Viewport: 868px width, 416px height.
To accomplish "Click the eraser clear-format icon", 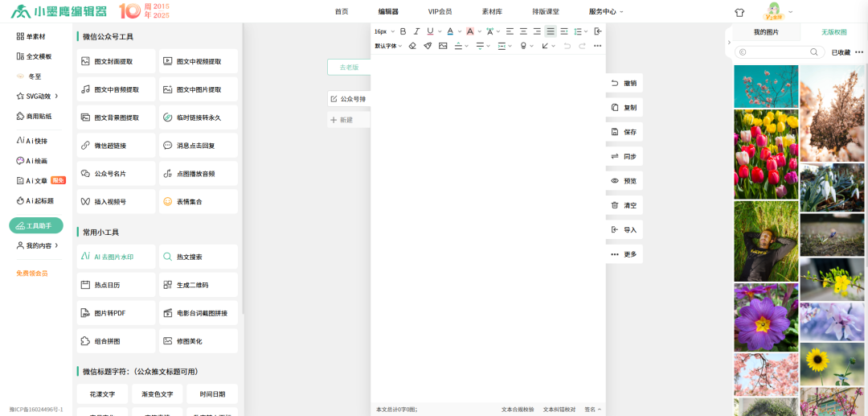I will 411,46.
